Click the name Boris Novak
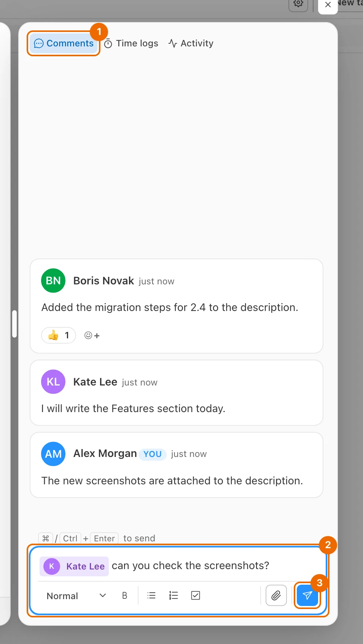Viewport: 363px width, 644px height. (103, 281)
